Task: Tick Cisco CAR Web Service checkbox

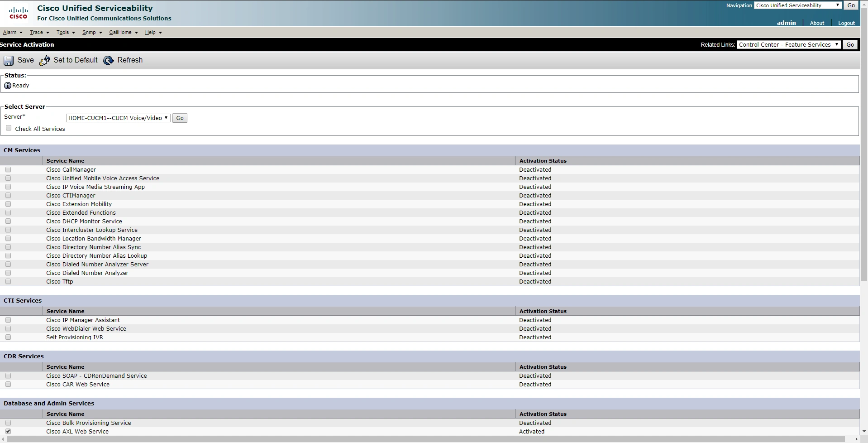Action: (x=8, y=384)
